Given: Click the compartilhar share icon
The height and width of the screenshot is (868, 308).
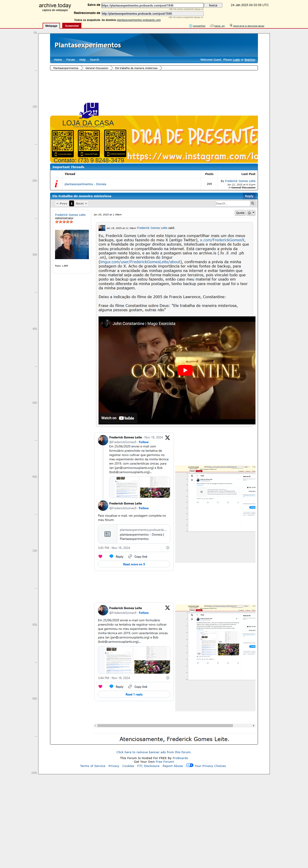Looking at the screenshot, I should click(x=191, y=26).
